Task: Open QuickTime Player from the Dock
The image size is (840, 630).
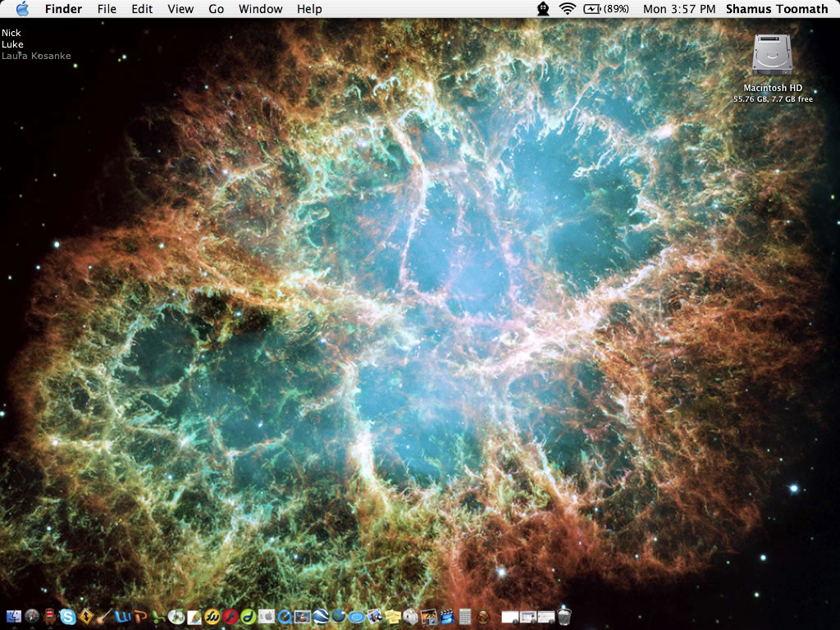Action: pyautogui.click(x=285, y=617)
